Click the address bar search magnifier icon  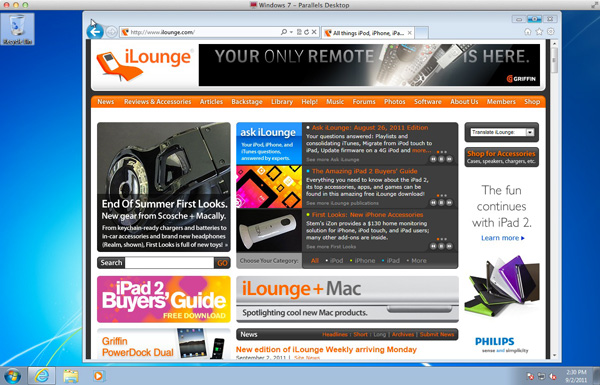coord(284,32)
